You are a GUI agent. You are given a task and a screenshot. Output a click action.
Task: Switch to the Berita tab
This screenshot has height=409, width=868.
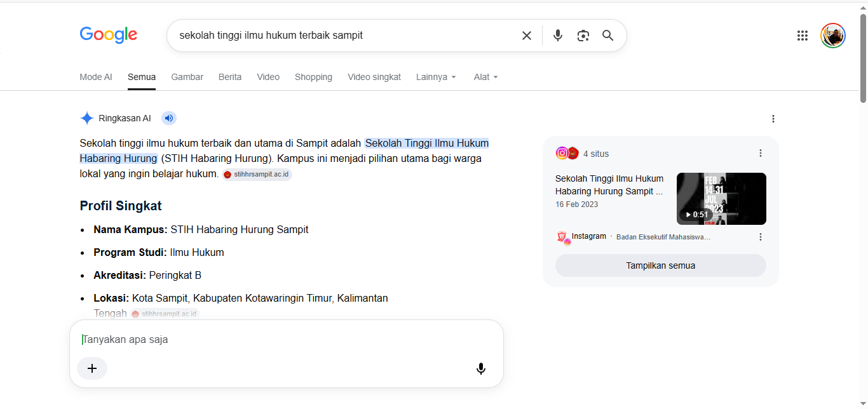pyautogui.click(x=230, y=77)
